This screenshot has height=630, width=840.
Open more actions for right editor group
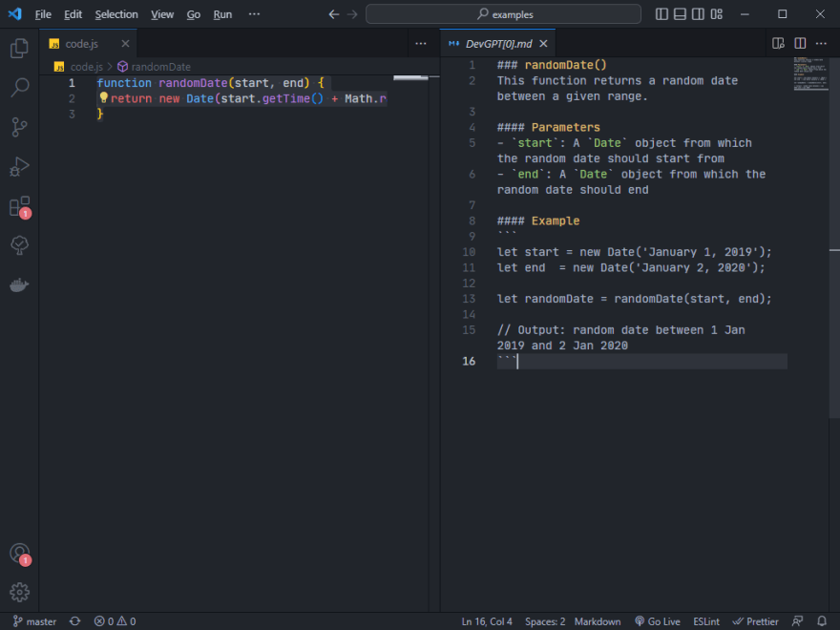(x=821, y=43)
